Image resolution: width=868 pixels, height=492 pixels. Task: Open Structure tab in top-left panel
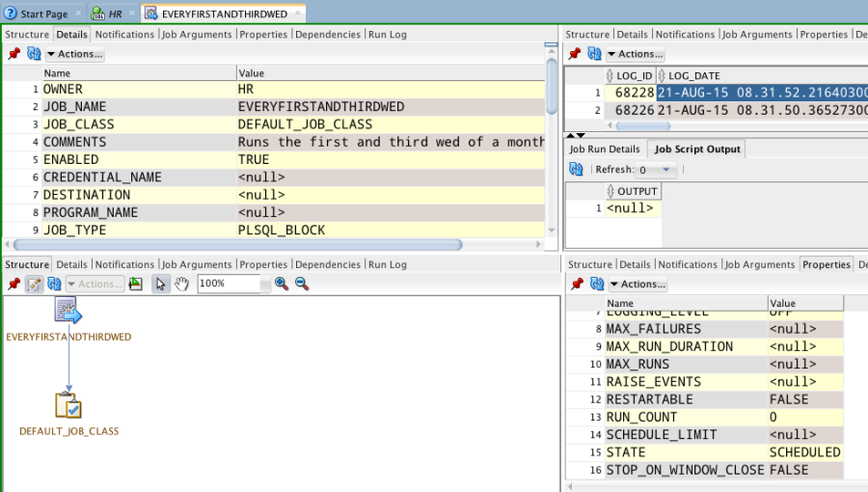click(x=27, y=35)
